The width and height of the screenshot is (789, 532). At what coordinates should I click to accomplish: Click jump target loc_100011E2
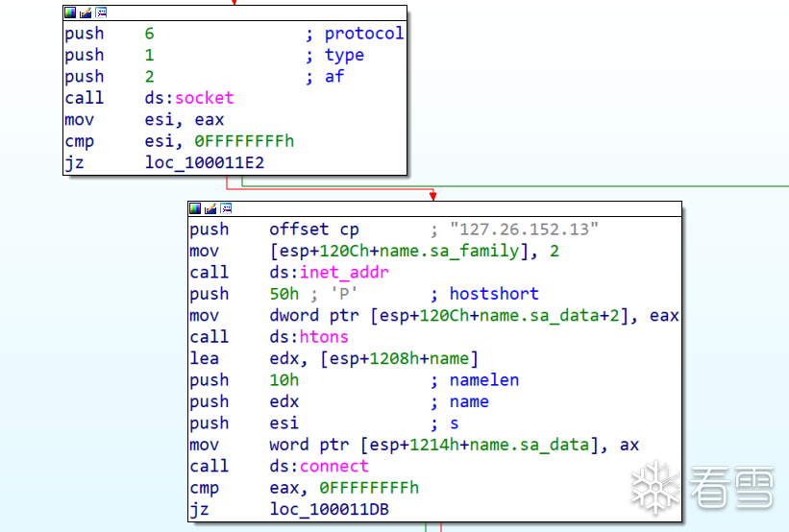pos(205,162)
